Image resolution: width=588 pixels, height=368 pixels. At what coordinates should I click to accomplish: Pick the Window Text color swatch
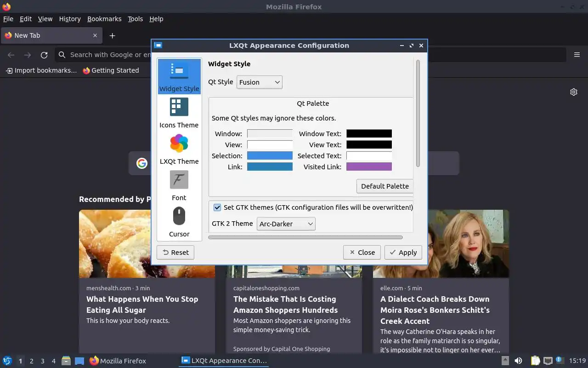click(x=369, y=134)
